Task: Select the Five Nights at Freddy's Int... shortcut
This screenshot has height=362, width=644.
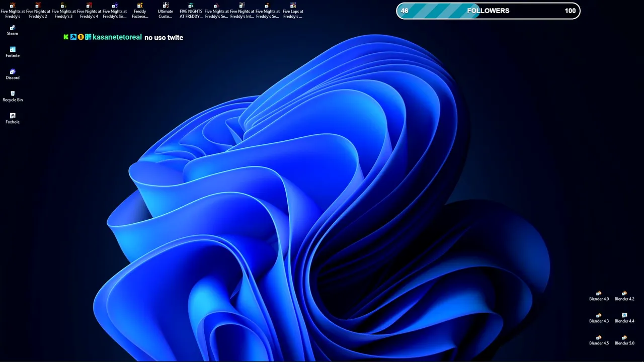Action: click(x=242, y=11)
